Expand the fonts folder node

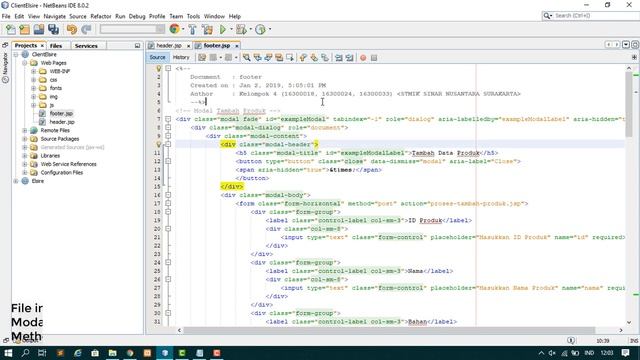(x=33, y=88)
